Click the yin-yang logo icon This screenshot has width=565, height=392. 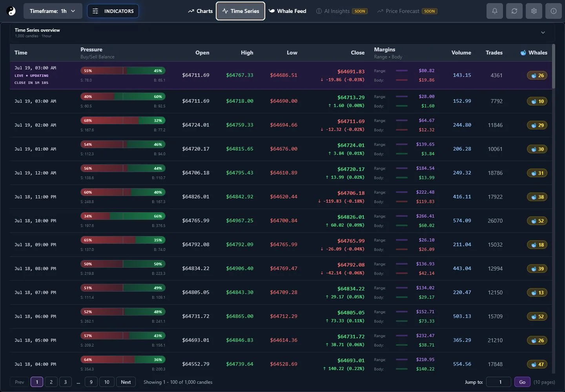coord(12,11)
